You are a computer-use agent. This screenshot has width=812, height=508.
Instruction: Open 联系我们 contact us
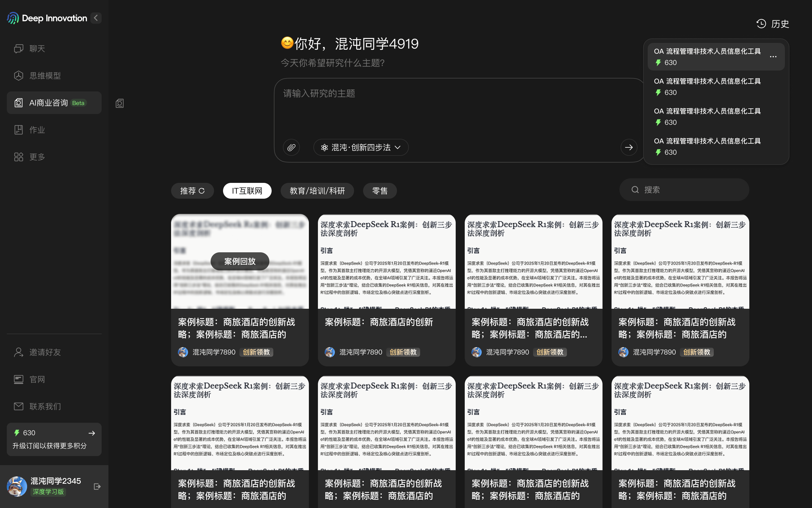click(x=54, y=406)
